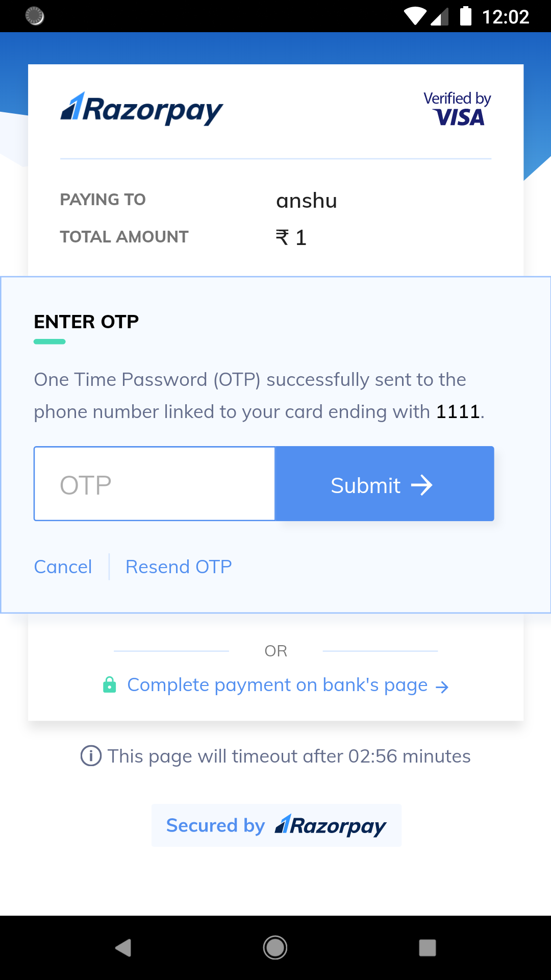Image resolution: width=551 pixels, height=980 pixels.
Task: Click the Razorpay logo at the top
Action: tap(141, 108)
